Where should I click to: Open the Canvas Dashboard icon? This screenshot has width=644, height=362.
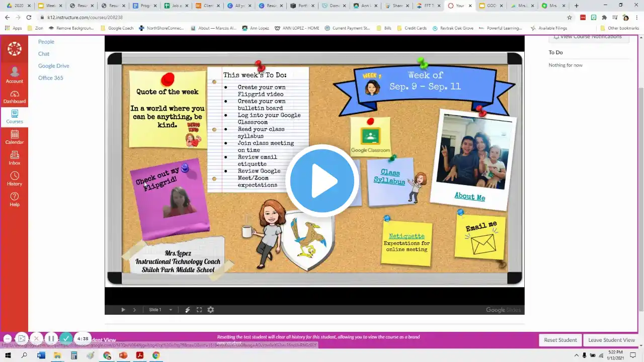pyautogui.click(x=14, y=97)
